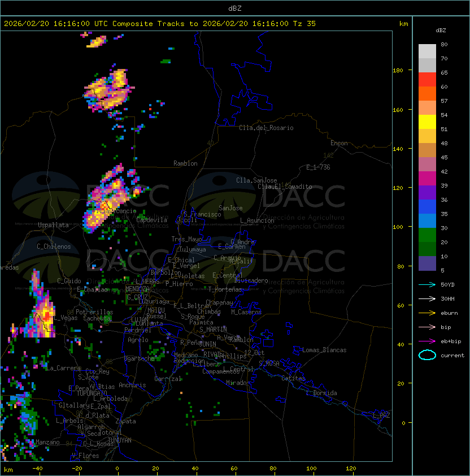Click the 'La_Carrera' map label
Screen dimensions: 470x476
63,368
